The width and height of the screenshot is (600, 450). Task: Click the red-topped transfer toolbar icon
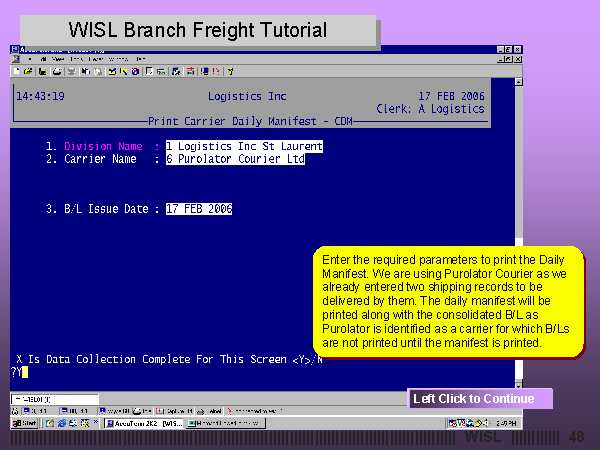coord(190,71)
